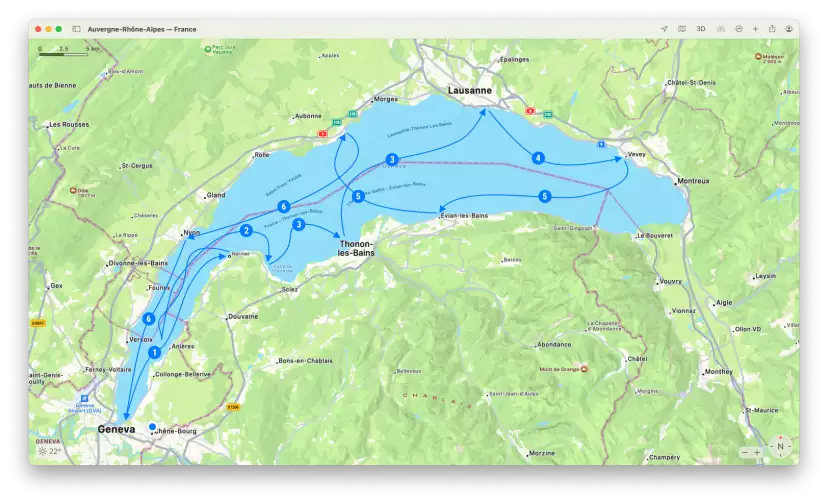Select the Bons-en-Chablais label
The width and height of the screenshot is (828, 503).
305,361
